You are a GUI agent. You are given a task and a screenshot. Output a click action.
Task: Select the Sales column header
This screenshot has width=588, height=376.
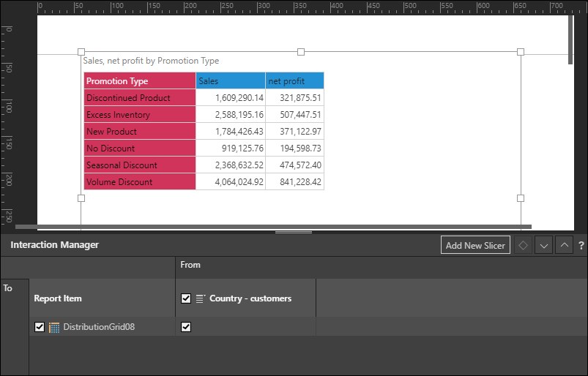click(230, 81)
